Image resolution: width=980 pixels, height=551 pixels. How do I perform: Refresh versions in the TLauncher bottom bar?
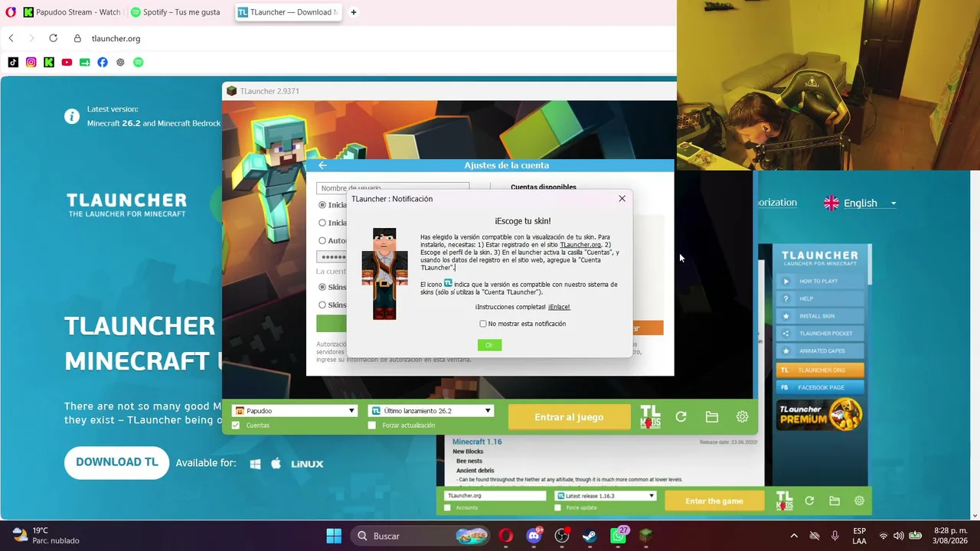pyautogui.click(x=681, y=417)
